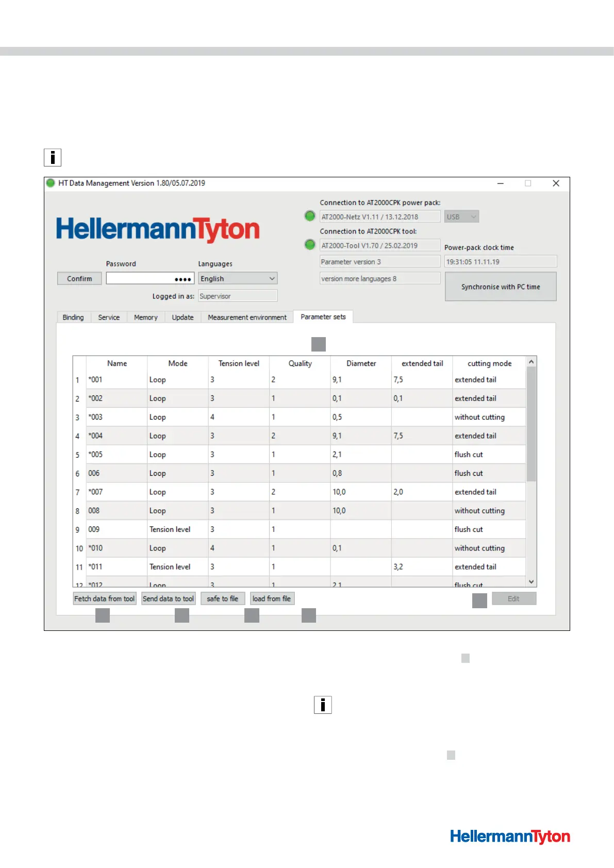Viewport: 614px width, 868px height.
Task: Click the AT2000-Tool V1.70 version field
Action: pos(380,245)
